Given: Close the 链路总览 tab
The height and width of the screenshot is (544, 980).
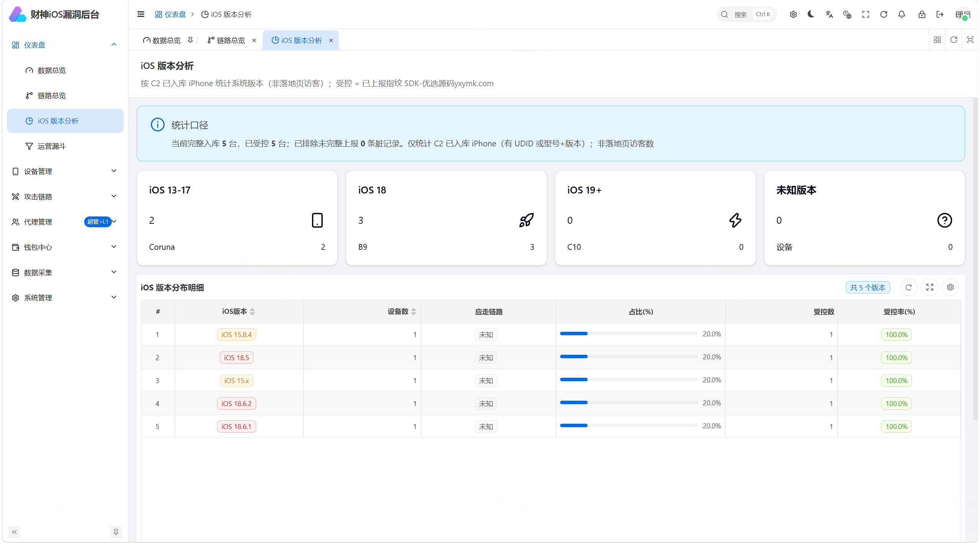Looking at the screenshot, I should [x=254, y=40].
